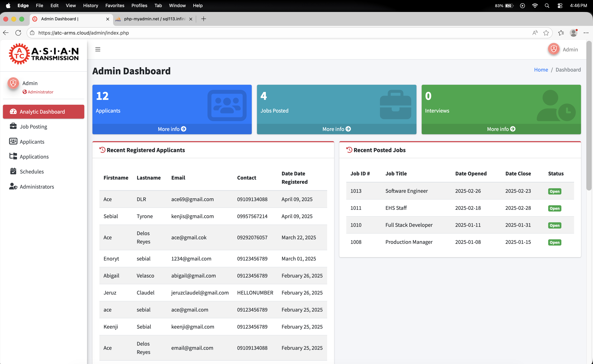
Task: Click the Admin avatar in top navbar
Action: 554,49
